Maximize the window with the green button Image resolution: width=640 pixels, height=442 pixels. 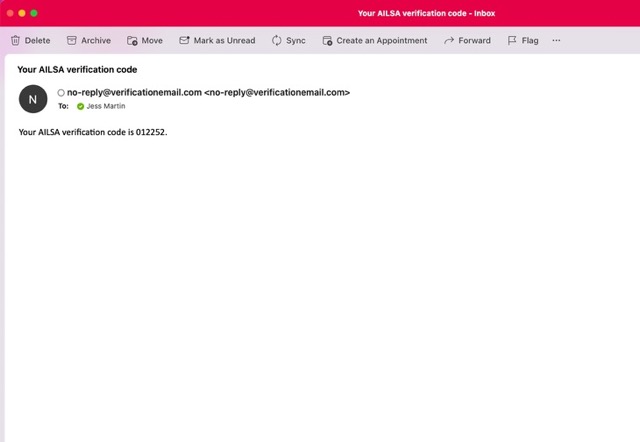[x=34, y=13]
